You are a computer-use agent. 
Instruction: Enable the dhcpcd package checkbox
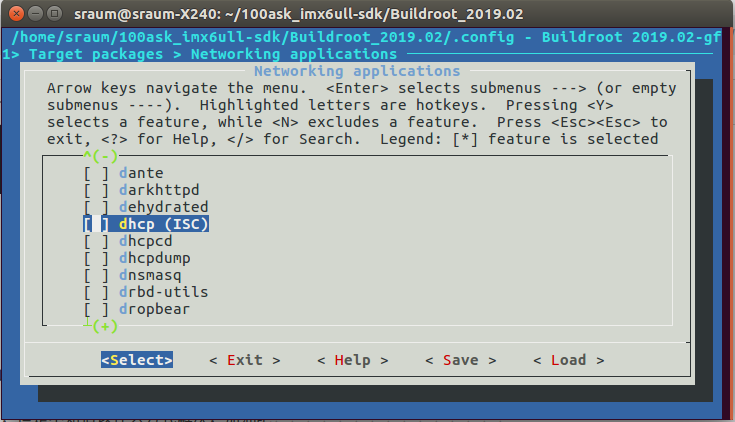coord(97,241)
